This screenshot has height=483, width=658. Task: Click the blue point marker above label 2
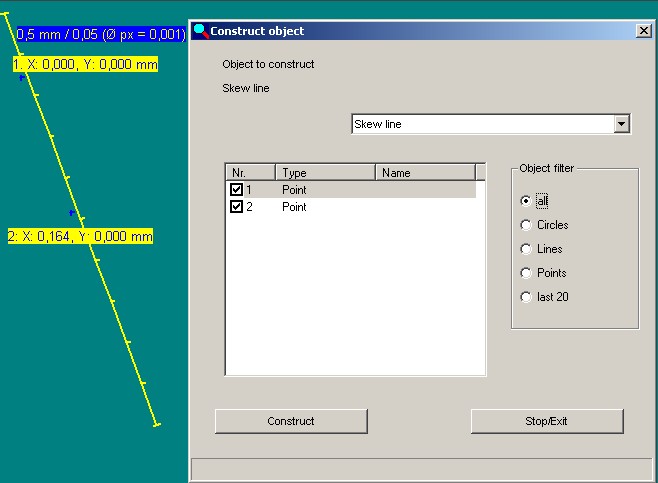click(72, 213)
